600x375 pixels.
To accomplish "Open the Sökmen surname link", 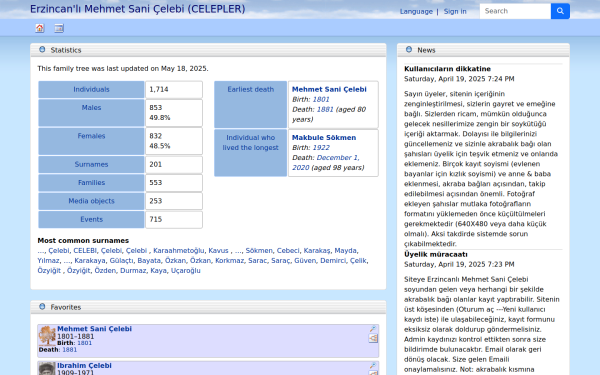I will pos(259,251).
